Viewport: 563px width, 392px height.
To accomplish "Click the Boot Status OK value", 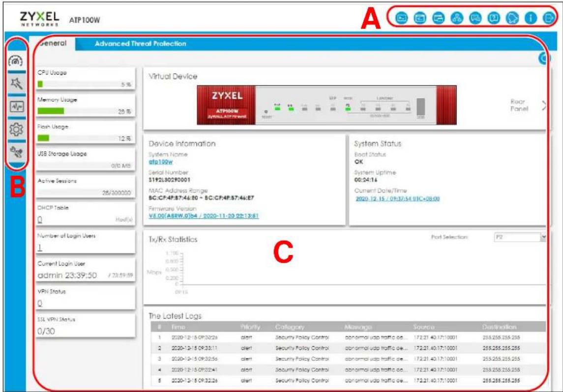I will tap(358, 162).
